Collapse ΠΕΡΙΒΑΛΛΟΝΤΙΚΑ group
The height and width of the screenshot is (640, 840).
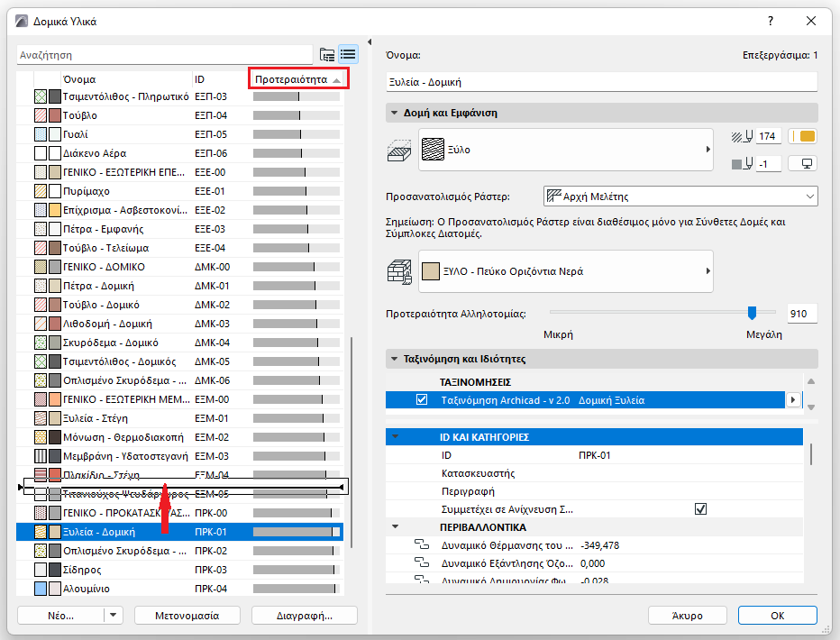396,527
